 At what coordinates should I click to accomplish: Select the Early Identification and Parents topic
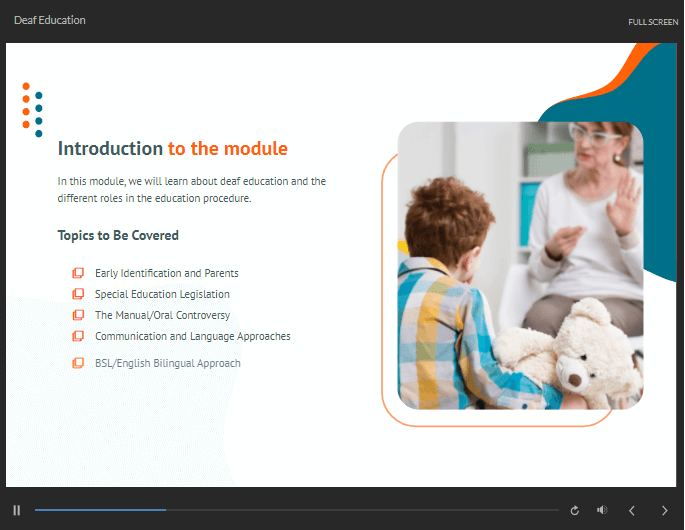pos(166,273)
